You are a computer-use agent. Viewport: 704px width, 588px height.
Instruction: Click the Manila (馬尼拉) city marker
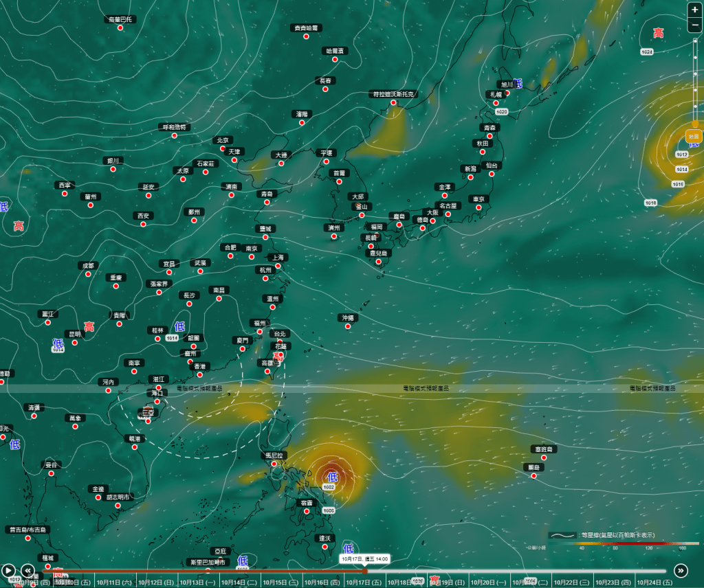click(x=274, y=464)
